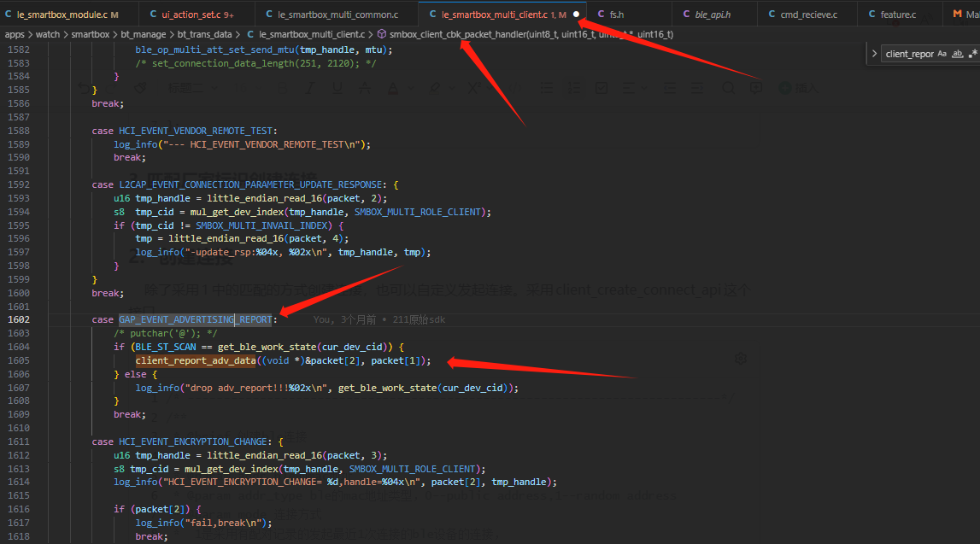This screenshot has height=544, width=980.
Task: Click the highlighted client_report_adv_data call
Action: pyautogui.click(x=196, y=360)
